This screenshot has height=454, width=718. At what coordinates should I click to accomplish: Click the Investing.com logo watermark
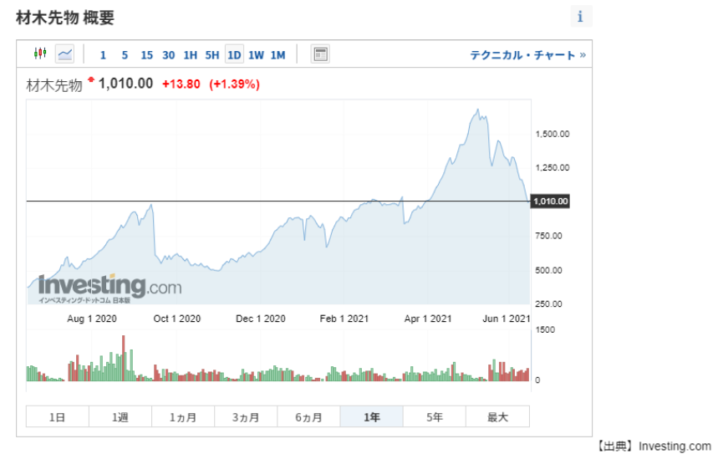click(110, 287)
